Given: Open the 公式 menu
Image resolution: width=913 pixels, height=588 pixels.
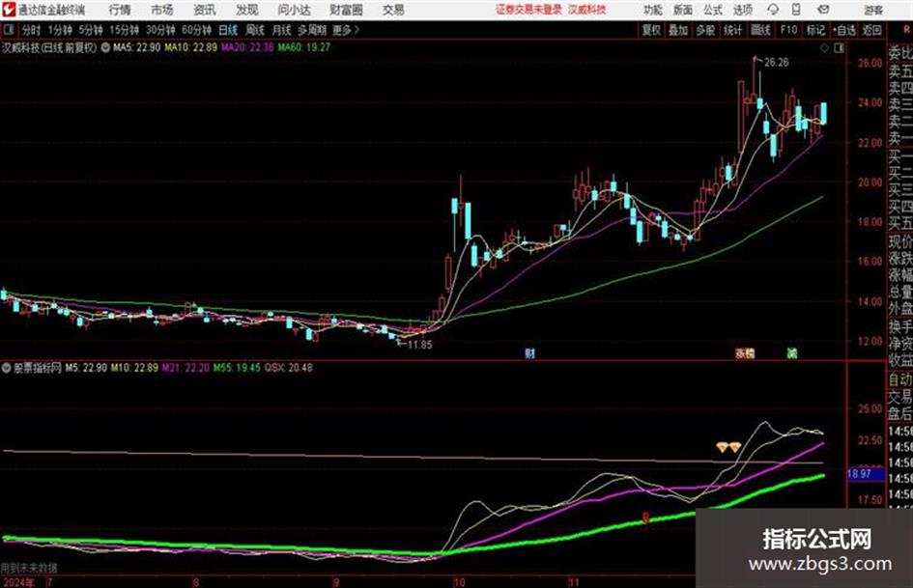Looking at the screenshot, I should [712, 10].
